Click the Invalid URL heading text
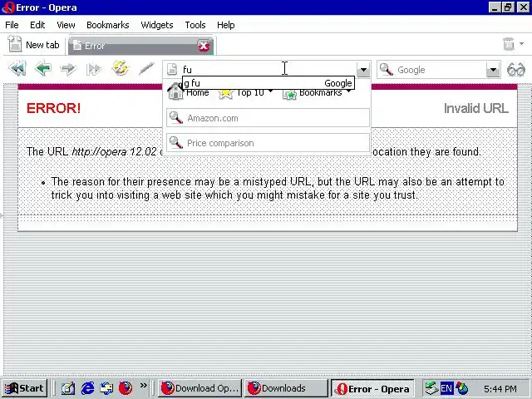532x399 pixels. point(476,109)
